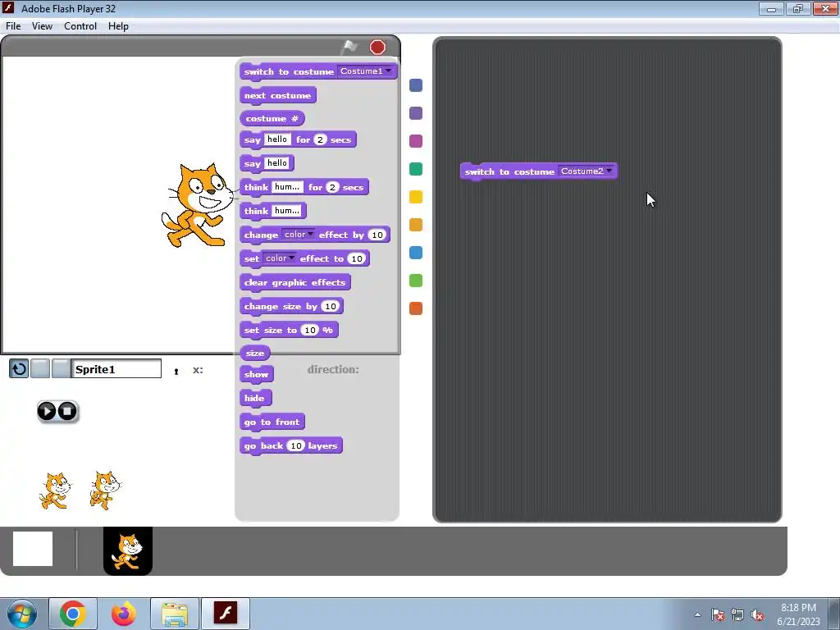Click the play button below the sprite name

click(47, 411)
